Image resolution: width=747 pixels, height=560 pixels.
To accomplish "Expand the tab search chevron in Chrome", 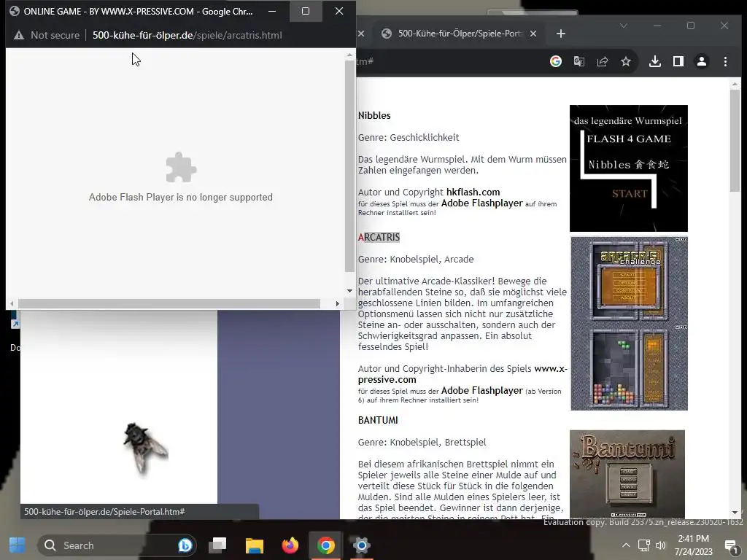I will pos(624,26).
